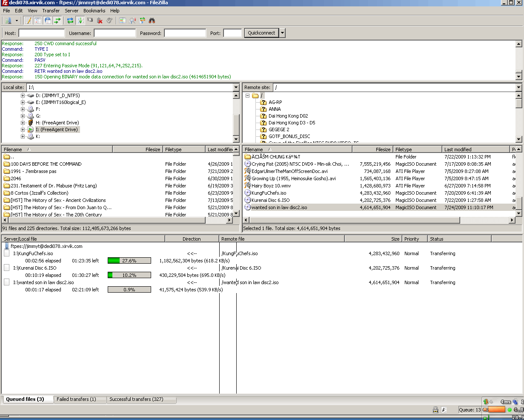The height and width of the screenshot is (420, 524).
Task: Expand the D: (JIMMYT_D_NTFS) drive
Action: pyautogui.click(x=23, y=95)
